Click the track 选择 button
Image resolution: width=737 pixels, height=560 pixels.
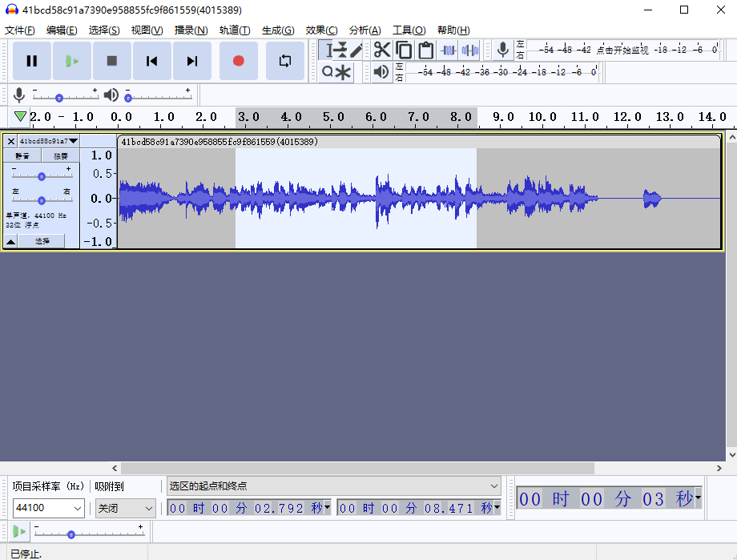click(x=42, y=241)
